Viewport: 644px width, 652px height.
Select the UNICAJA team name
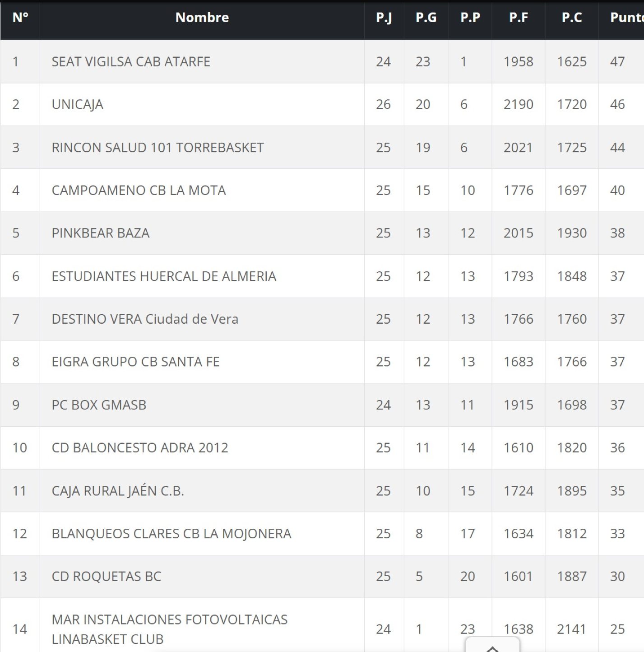coord(78,105)
